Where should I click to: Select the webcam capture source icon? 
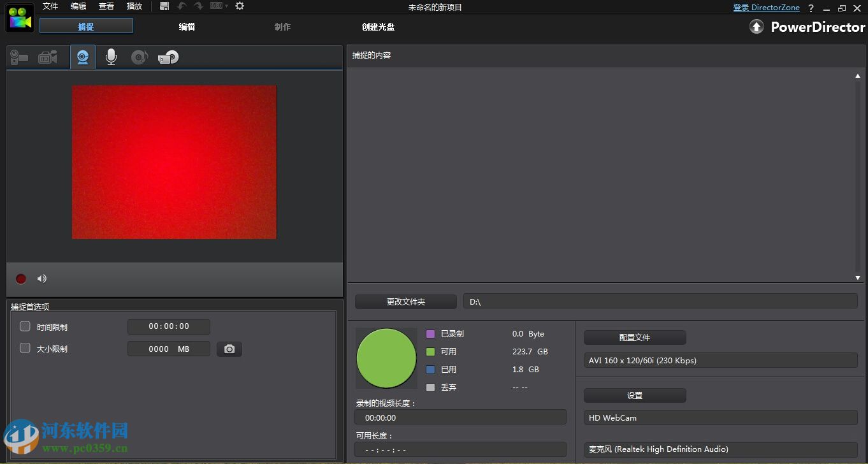83,57
